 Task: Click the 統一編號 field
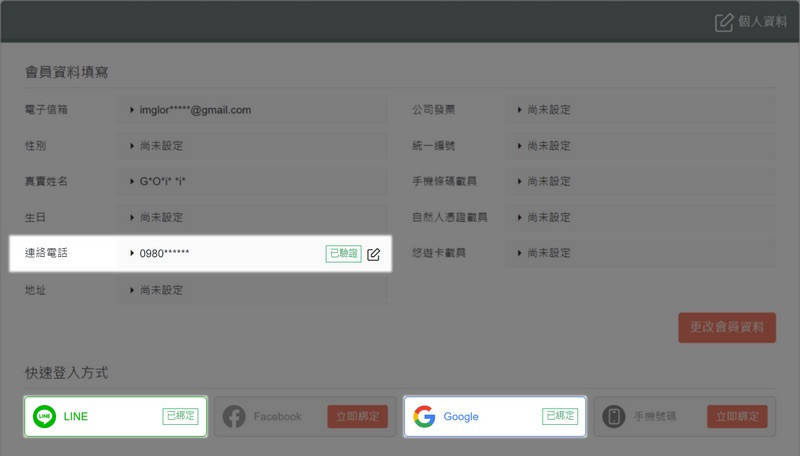coord(640,146)
